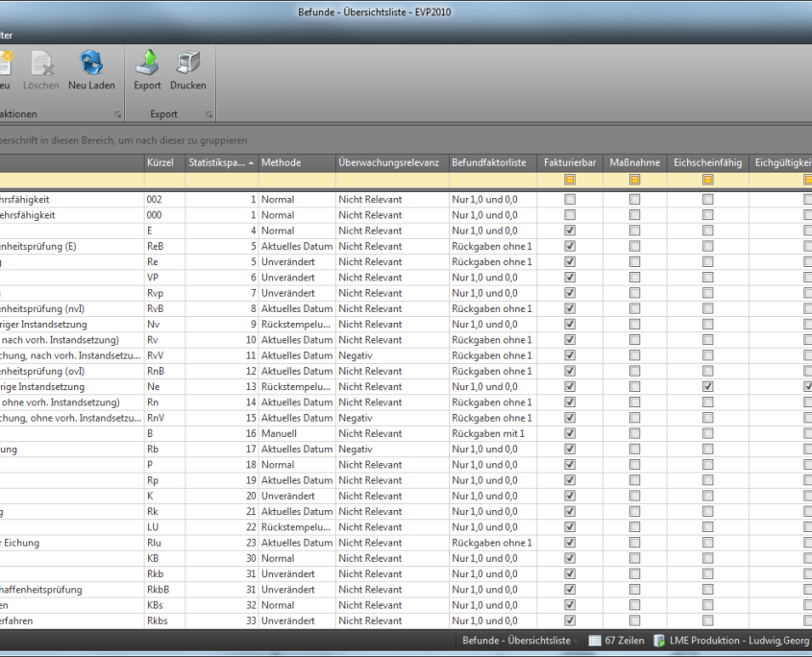The image size is (812, 657).
Task: Sort by the Fakturierbar column header
Action: click(x=570, y=162)
